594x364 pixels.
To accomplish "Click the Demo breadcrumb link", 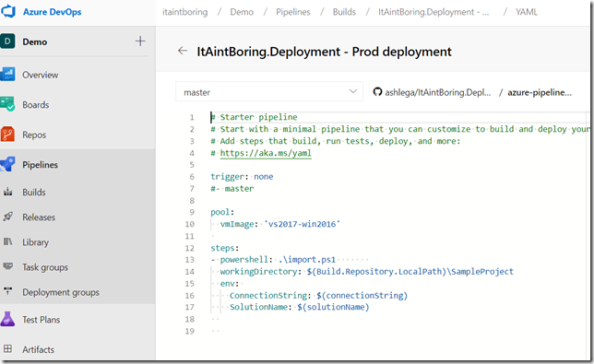I will point(242,12).
